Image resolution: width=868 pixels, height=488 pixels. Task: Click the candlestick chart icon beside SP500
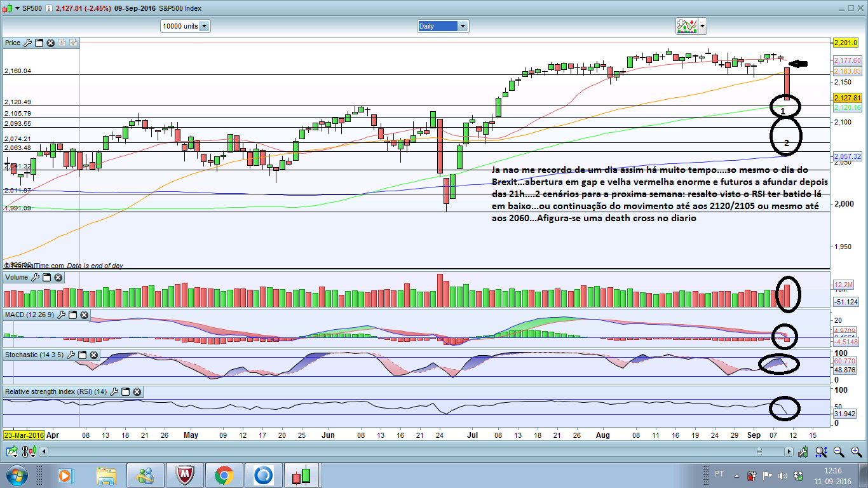click(x=8, y=8)
